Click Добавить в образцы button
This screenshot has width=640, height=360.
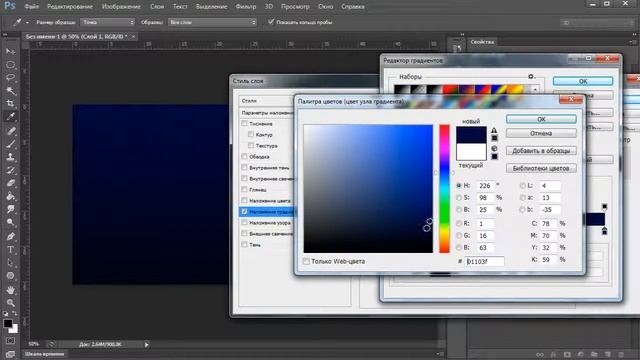pyautogui.click(x=541, y=151)
